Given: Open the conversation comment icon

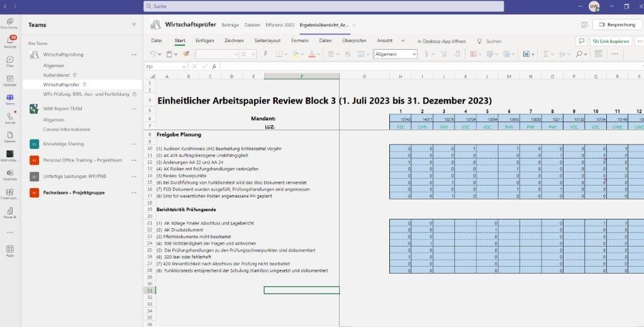Looking at the screenshot, I should point(582,41).
